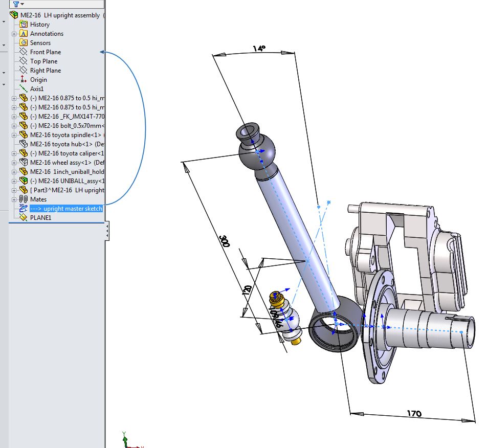Viewport: 487px width, 448px height.
Task: Click the 3D sketch icon for upright master sketch
Action: pos(24,208)
